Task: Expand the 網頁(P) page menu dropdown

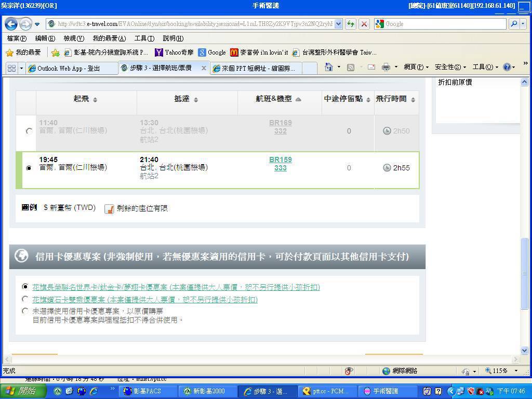Action: pos(416,67)
